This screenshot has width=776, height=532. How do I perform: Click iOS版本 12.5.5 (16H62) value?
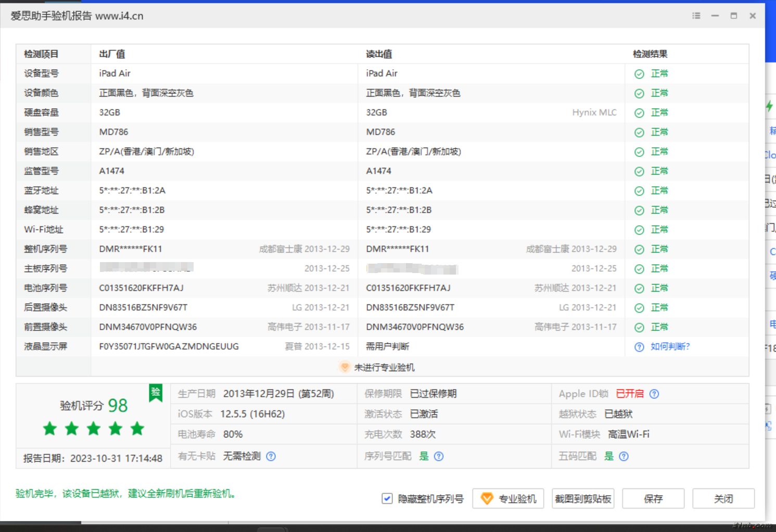[x=252, y=414]
